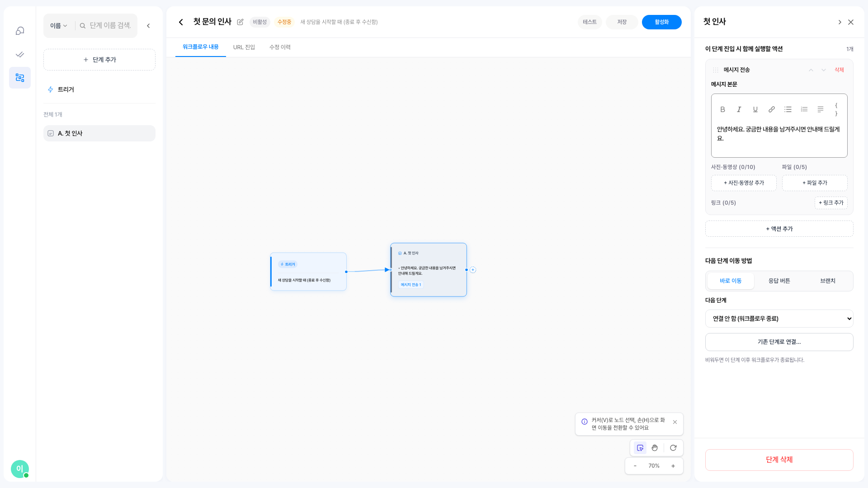Insert bulleted list in message editor
868x488 pixels.
click(x=788, y=109)
